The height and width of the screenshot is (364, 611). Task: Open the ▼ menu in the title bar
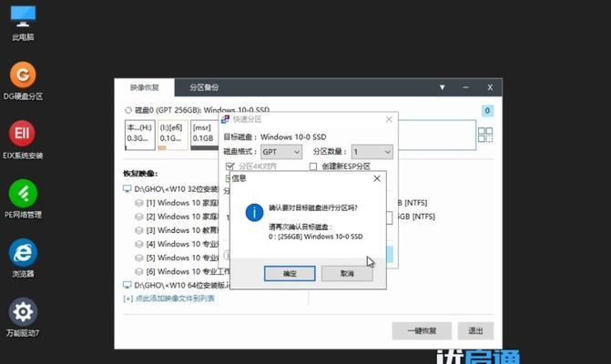coord(443,87)
